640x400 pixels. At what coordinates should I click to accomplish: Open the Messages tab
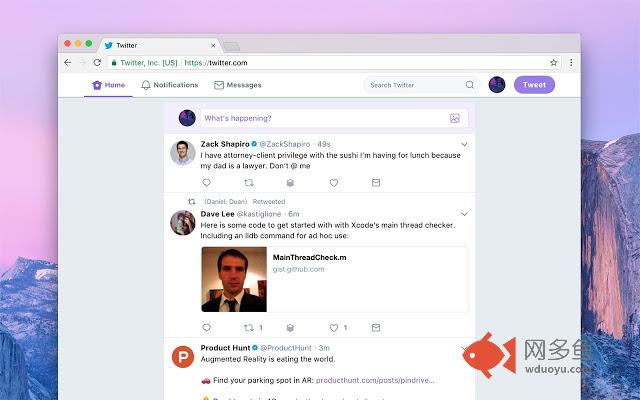(x=237, y=85)
